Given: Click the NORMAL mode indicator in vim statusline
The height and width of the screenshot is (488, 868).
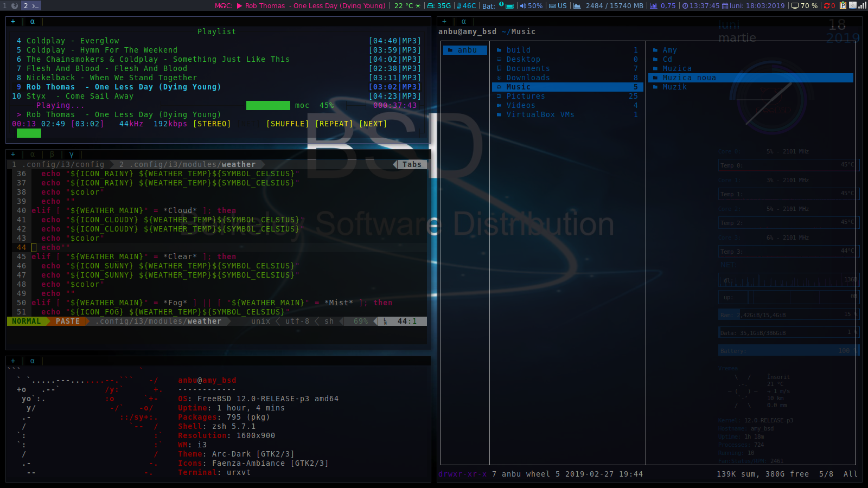Looking at the screenshot, I should coord(26,321).
